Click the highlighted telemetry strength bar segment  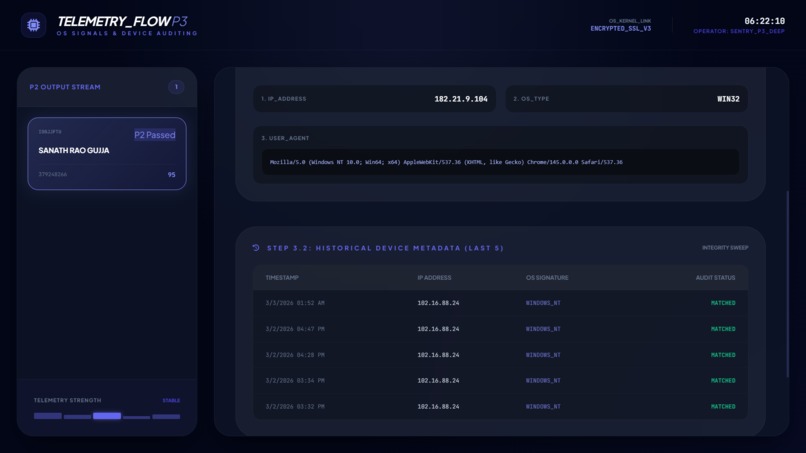[x=107, y=416]
